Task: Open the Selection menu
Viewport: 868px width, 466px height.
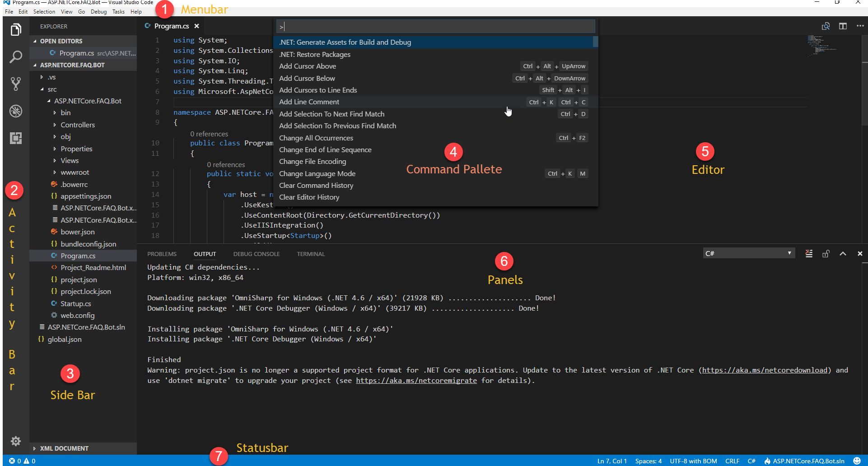Action: (x=44, y=12)
